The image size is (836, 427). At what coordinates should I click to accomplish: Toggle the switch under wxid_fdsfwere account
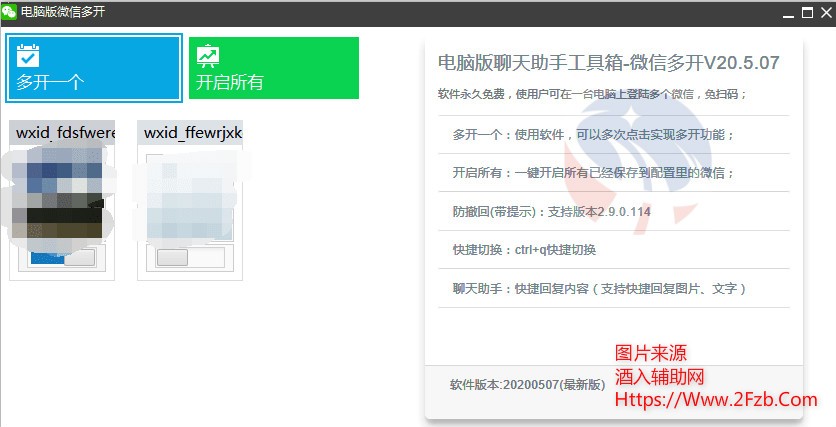tap(63, 258)
